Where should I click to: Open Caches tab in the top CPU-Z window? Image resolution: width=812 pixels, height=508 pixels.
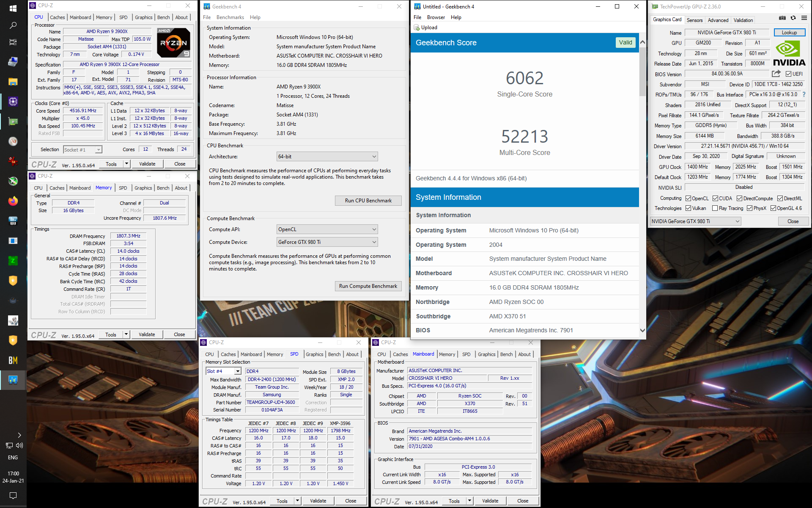[x=57, y=17]
